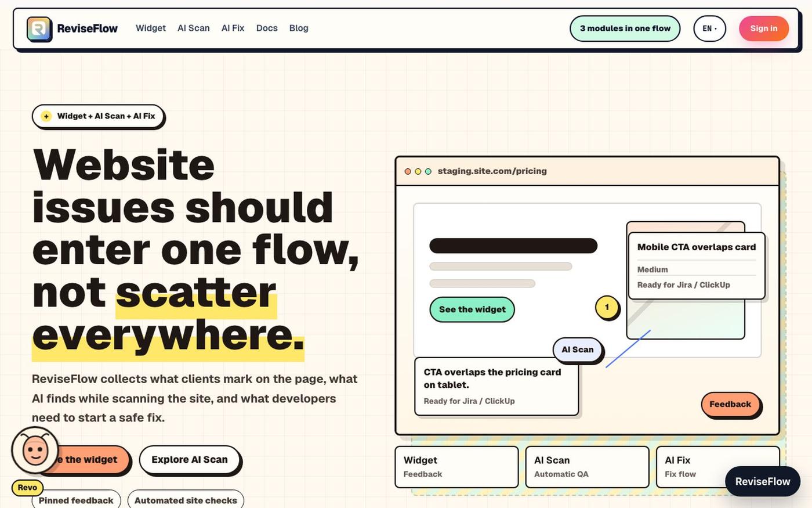Click the AI Scan badge in mockup
812x508 pixels.
coord(578,350)
